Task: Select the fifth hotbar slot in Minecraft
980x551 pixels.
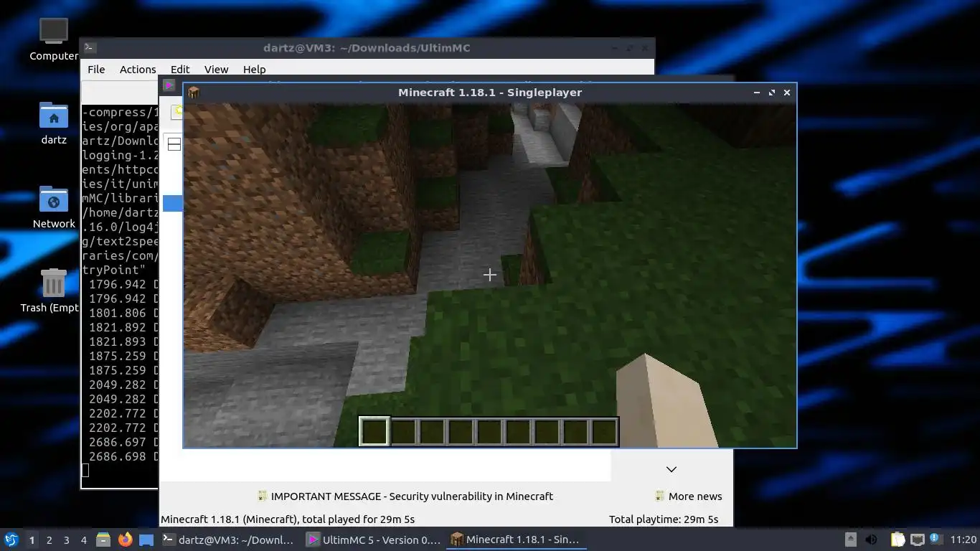Action: tap(489, 432)
